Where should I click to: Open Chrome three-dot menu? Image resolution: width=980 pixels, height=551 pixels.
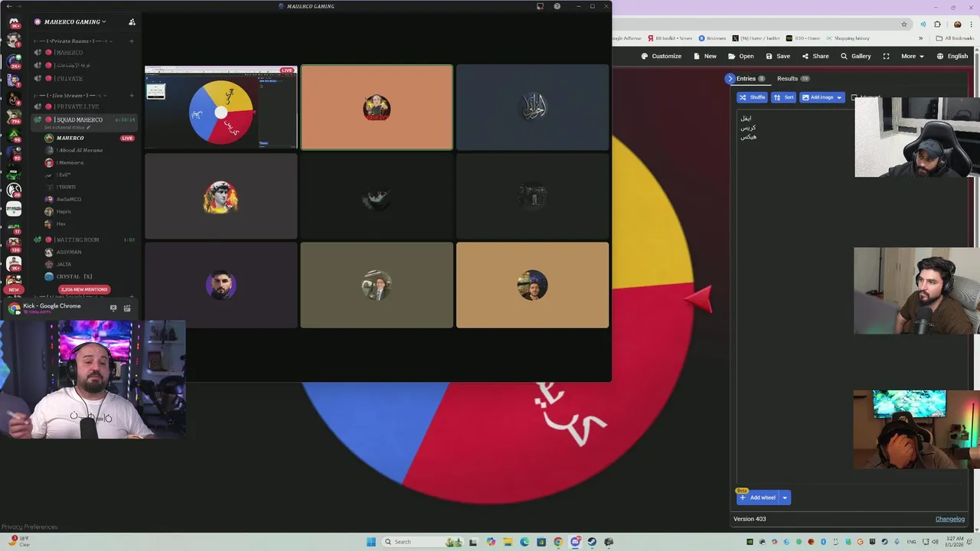[971, 24]
